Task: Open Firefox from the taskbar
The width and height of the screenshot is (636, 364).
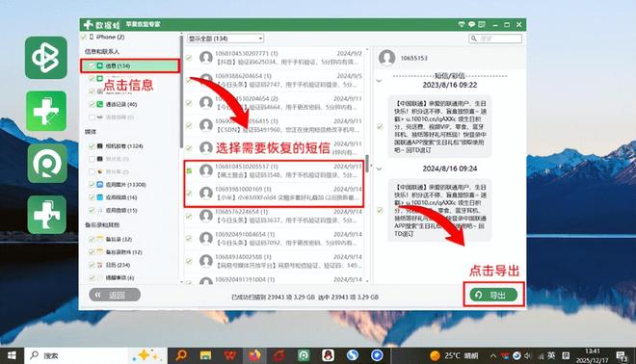Action: [254, 355]
